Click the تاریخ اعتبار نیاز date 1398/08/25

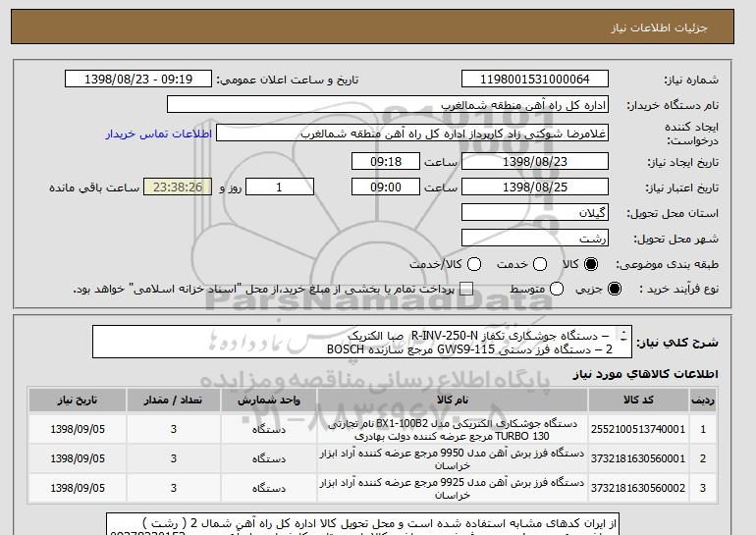point(535,187)
